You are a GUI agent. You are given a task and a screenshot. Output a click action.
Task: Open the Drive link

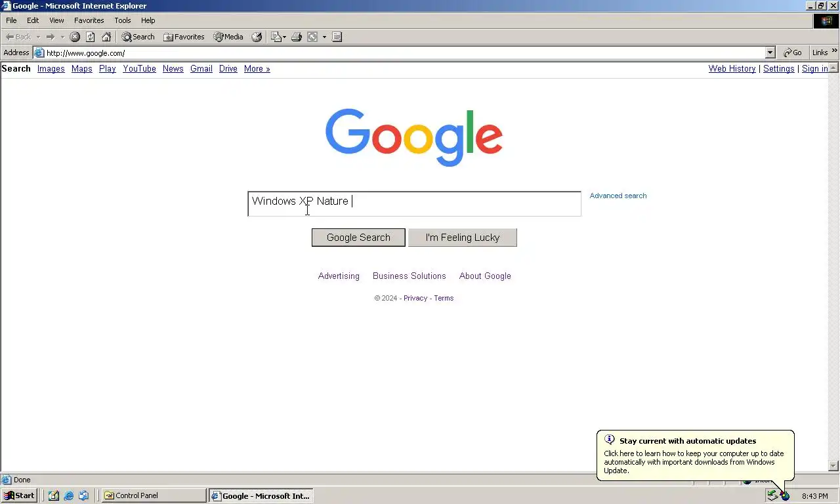[x=228, y=68]
